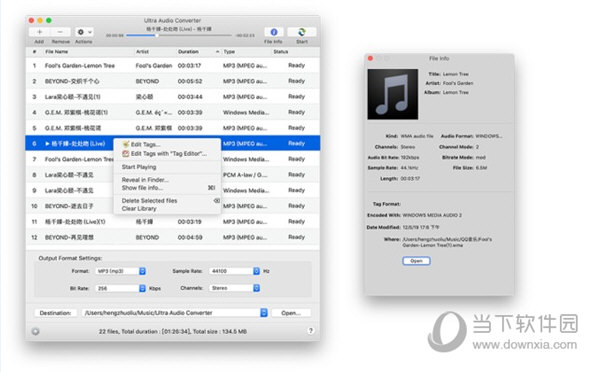Image resolution: width=600 pixels, height=372 pixels.
Task: Expand the Destination path dropdown arrow
Action: [x=264, y=313]
